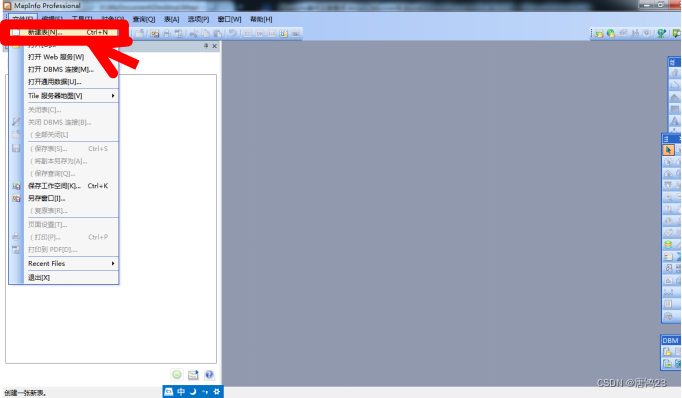Screen dimensions: 682x398
Task: Click the Copy toolbar icon
Action: (205, 33)
